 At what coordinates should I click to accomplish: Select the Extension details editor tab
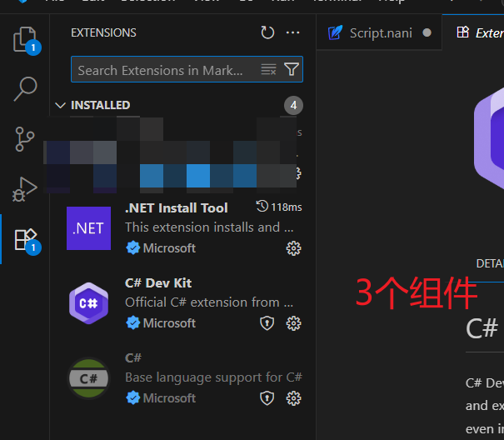click(473, 32)
